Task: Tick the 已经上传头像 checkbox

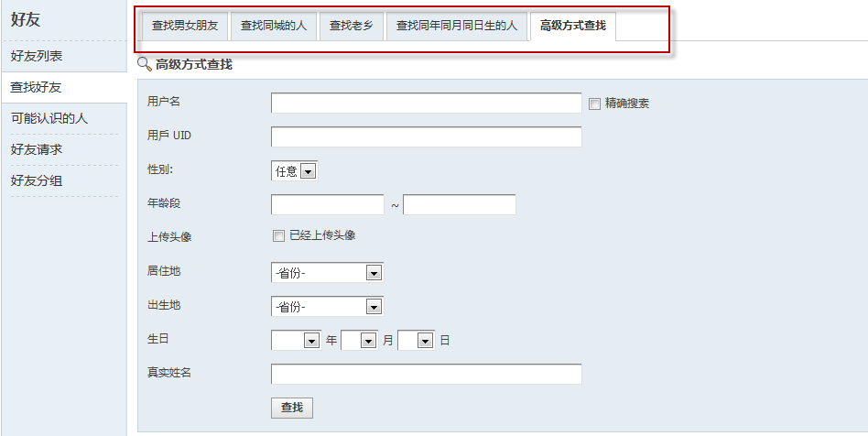Action: coord(279,235)
